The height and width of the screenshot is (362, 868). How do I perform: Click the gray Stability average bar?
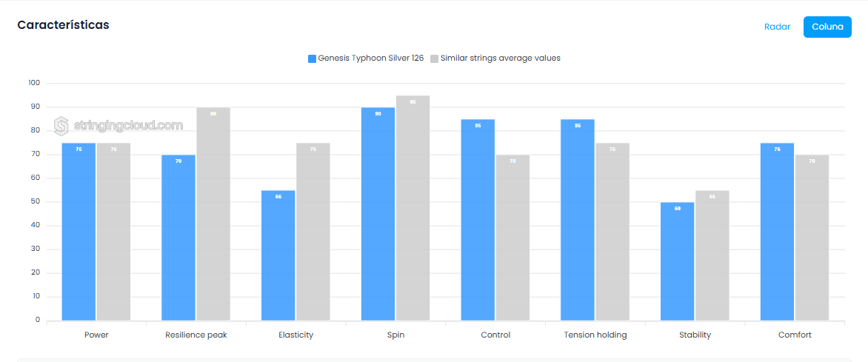712,255
